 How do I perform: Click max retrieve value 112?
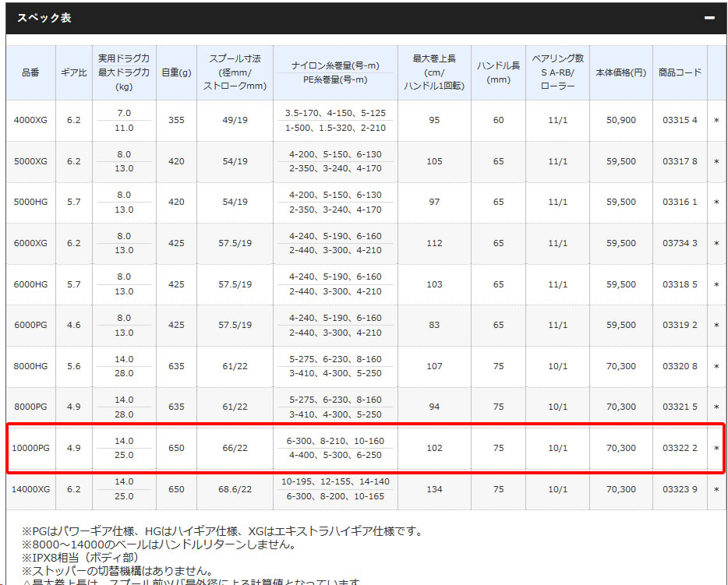coord(434,243)
